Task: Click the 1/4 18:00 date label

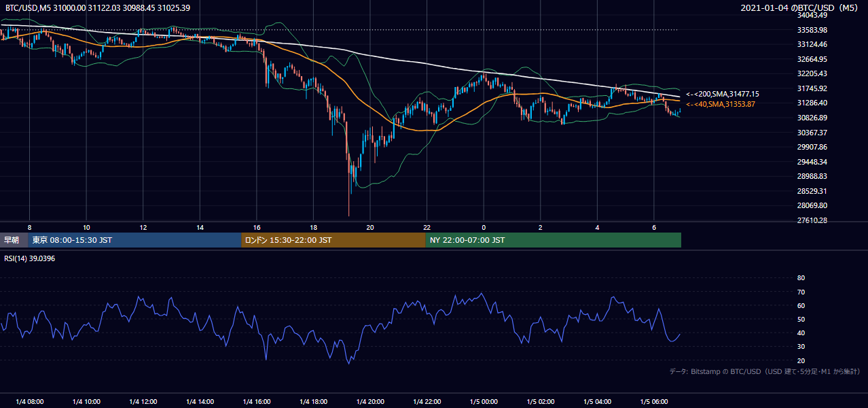Action: tap(313, 401)
